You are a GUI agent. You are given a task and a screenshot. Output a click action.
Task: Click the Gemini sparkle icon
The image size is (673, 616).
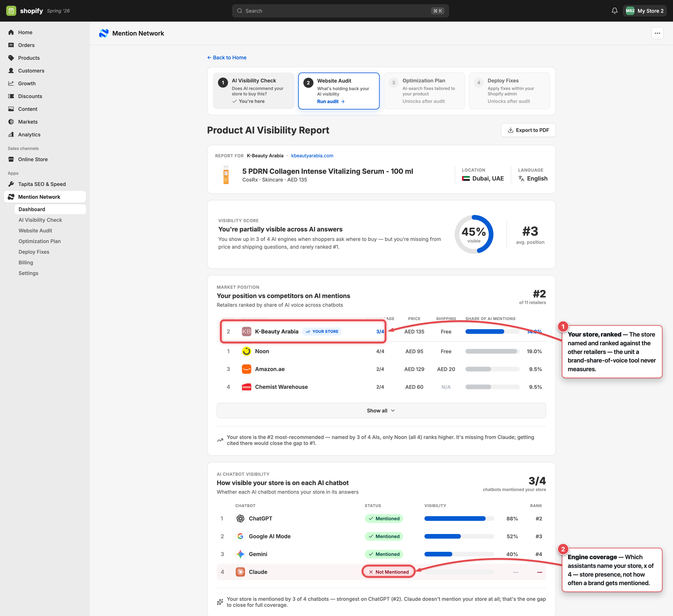coord(240,554)
